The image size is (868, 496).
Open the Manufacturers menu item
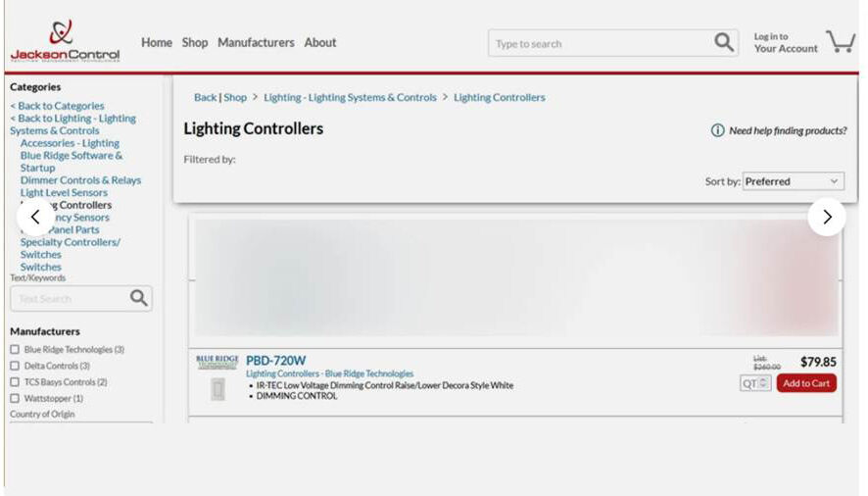click(x=256, y=43)
